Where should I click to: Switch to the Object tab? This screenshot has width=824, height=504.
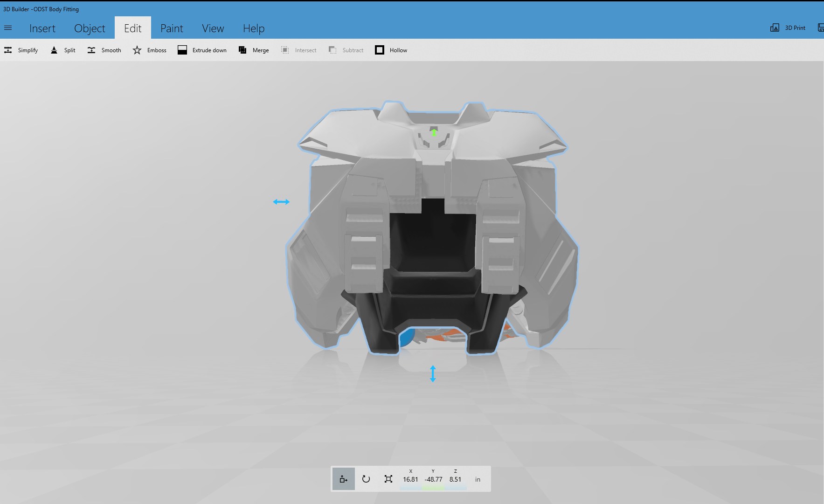[x=90, y=28]
